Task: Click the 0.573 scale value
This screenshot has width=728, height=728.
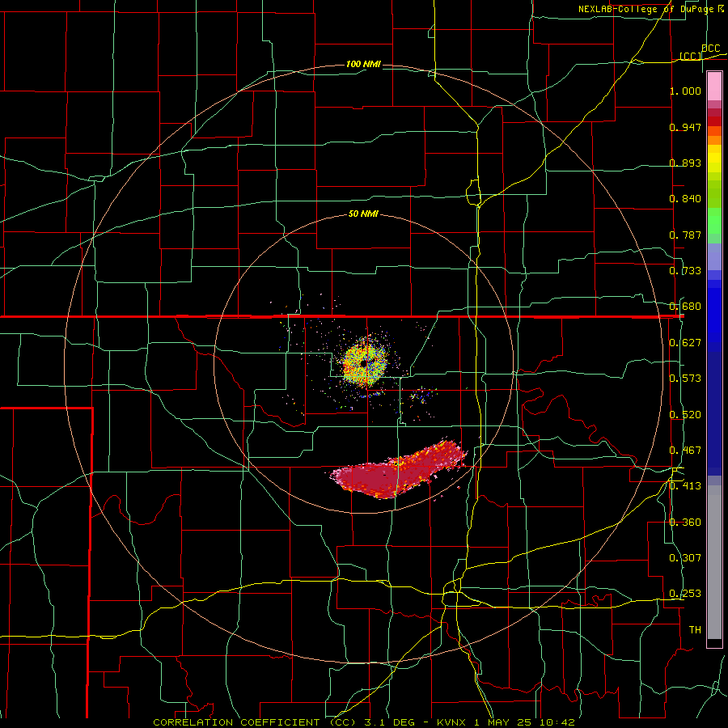Action: click(x=685, y=379)
